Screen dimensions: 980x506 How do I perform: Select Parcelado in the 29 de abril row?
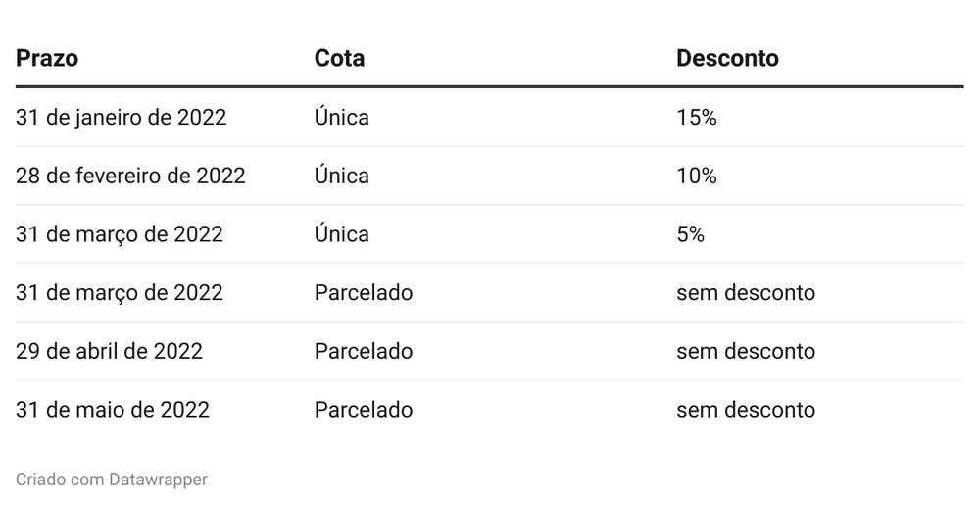[364, 351]
